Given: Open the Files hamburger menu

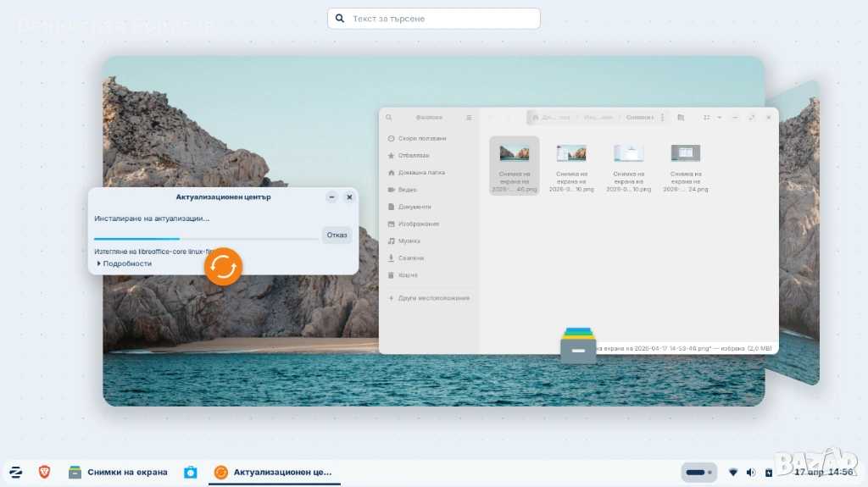Looking at the screenshot, I should click(x=469, y=118).
